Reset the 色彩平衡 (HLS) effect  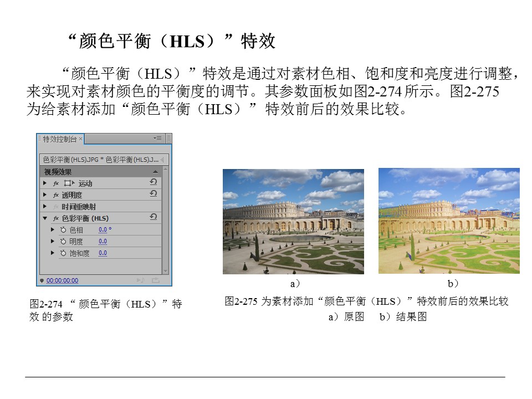pyautogui.click(x=154, y=217)
